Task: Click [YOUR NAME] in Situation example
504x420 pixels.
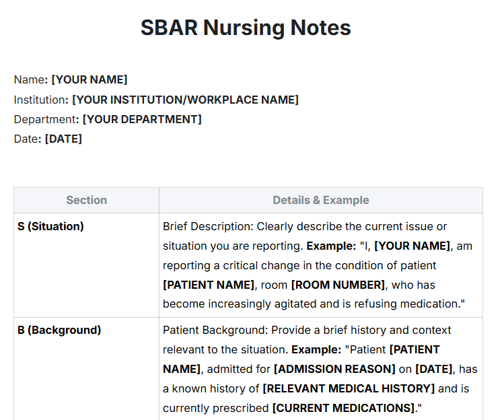Action: [412, 246]
